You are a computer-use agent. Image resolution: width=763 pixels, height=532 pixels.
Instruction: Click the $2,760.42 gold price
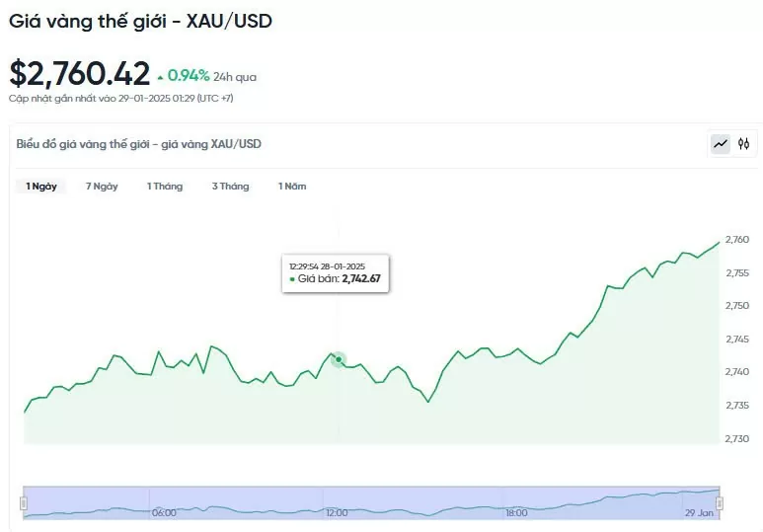click(80, 74)
